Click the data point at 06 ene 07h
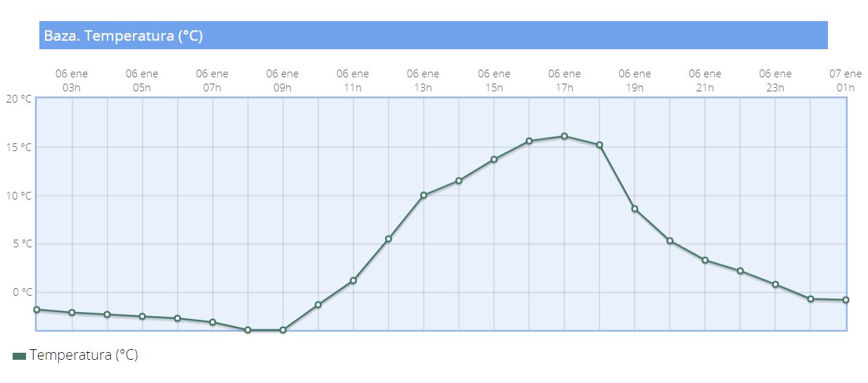This screenshot has width=868, height=383. (212, 323)
